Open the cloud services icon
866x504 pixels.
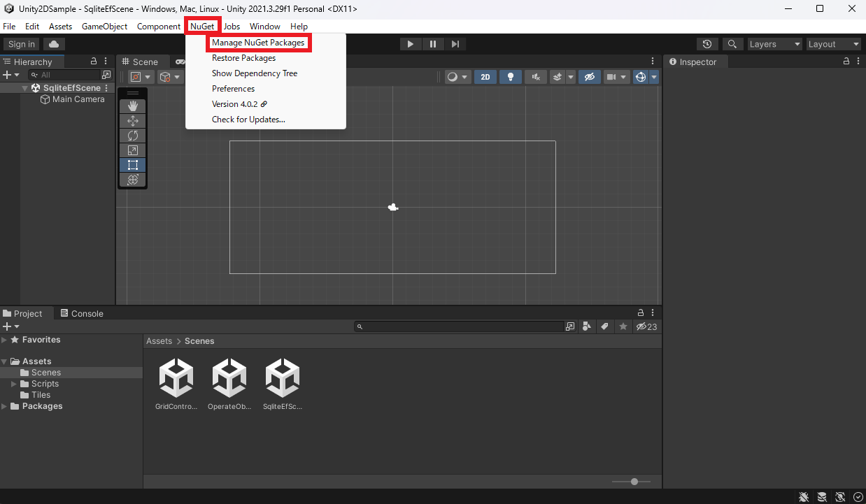pyautogui.click(x=54, y=44)
